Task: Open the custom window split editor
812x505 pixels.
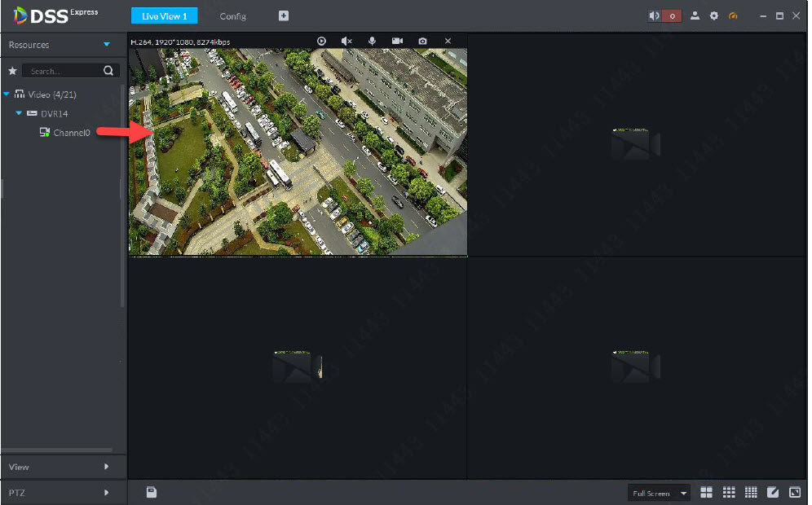Action: coord(773,493)
